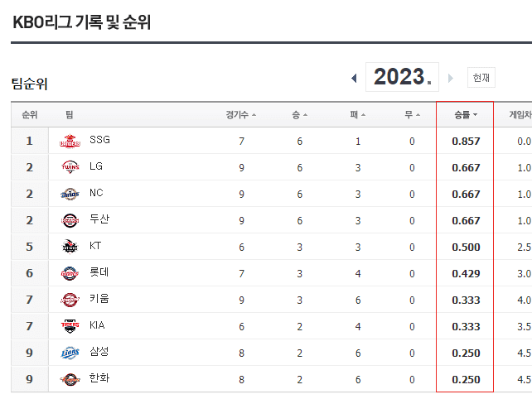
Task: Click the Hanwha Eagles team logo
Action: (x=69, y=379)
